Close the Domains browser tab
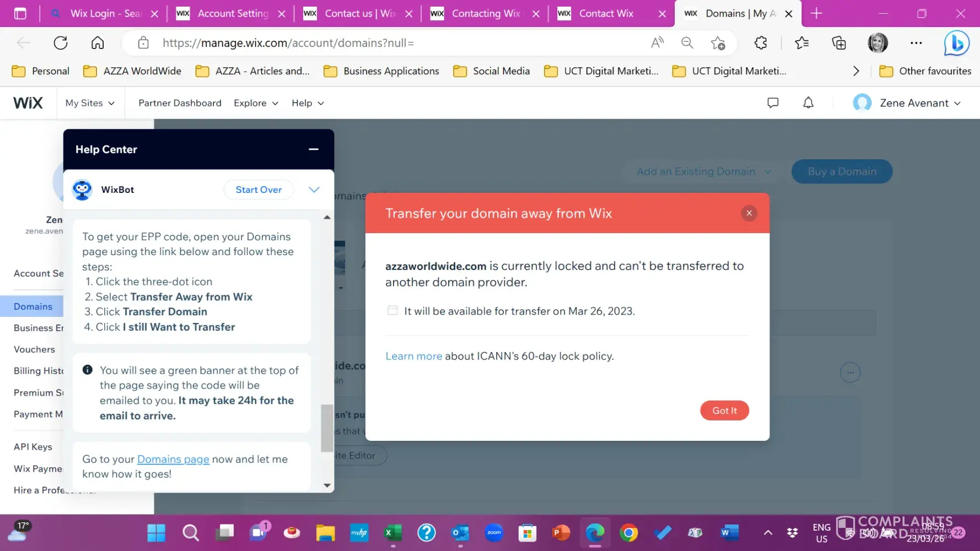Screen dimensions: 980x551 pos(789,14)
